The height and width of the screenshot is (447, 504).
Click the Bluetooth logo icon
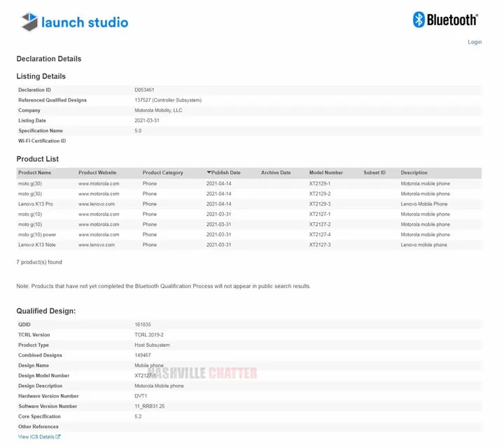click(419, 20)
